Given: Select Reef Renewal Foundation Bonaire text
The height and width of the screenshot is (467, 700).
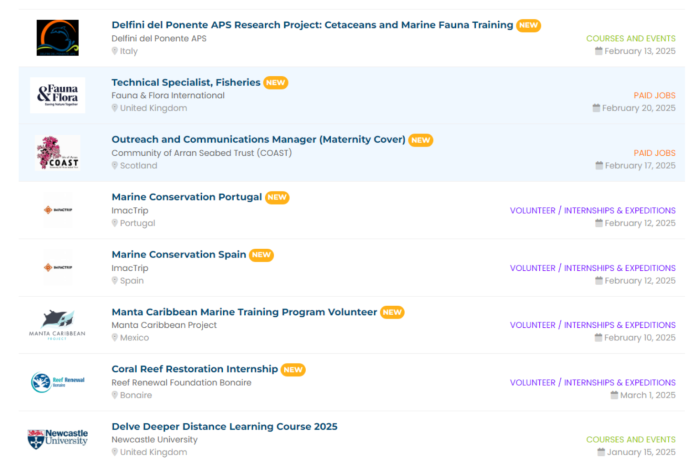Looking at the screenshot, I should click(x=181, y=383).
